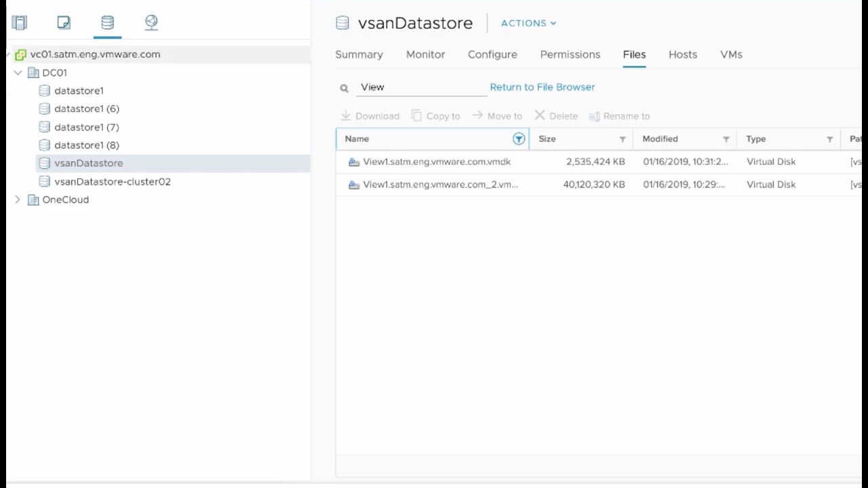Collapse the DC01 datacenter tree node
This screenshot has height=488, width=868.
point(18,73)
